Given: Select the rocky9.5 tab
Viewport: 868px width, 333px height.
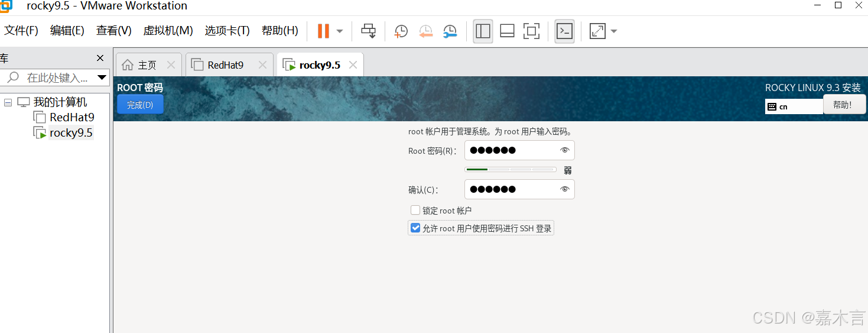Looking at the screenshot, I should point(320,65).
